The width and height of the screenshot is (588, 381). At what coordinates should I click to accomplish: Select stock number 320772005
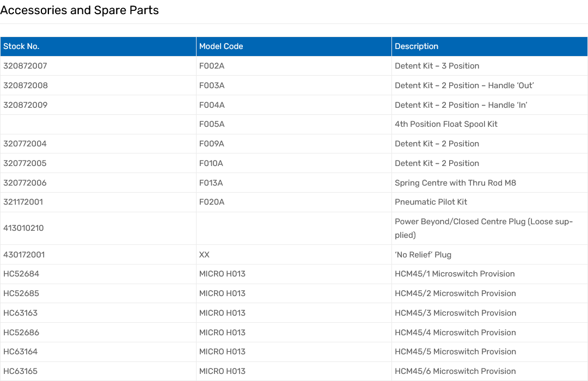point(25,163)
